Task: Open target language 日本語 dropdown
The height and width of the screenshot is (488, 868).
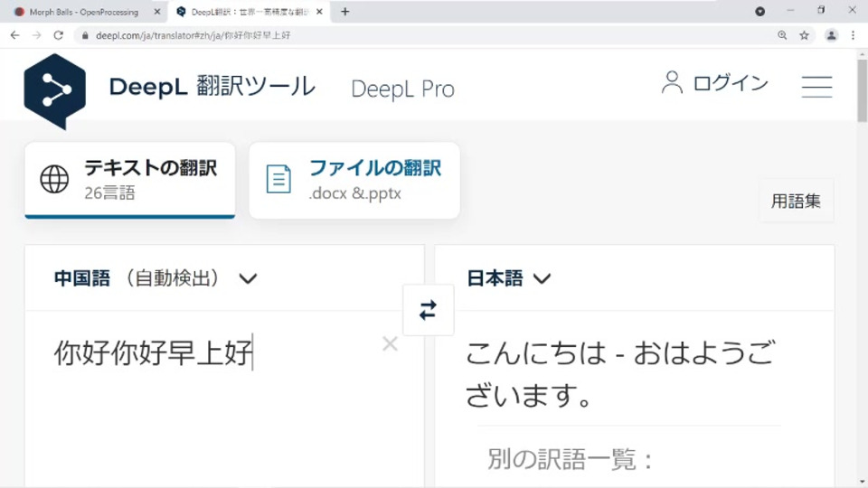Action: point(509,278)
